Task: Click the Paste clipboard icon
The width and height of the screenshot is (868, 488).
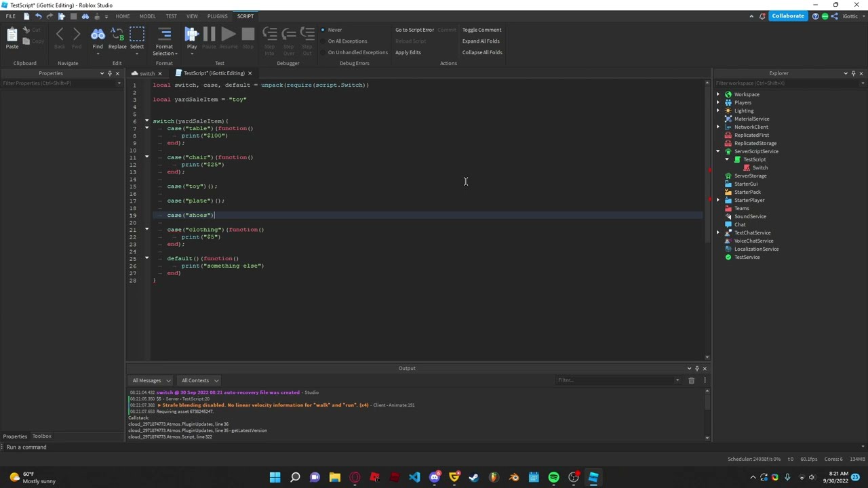Action: [12, 37]
